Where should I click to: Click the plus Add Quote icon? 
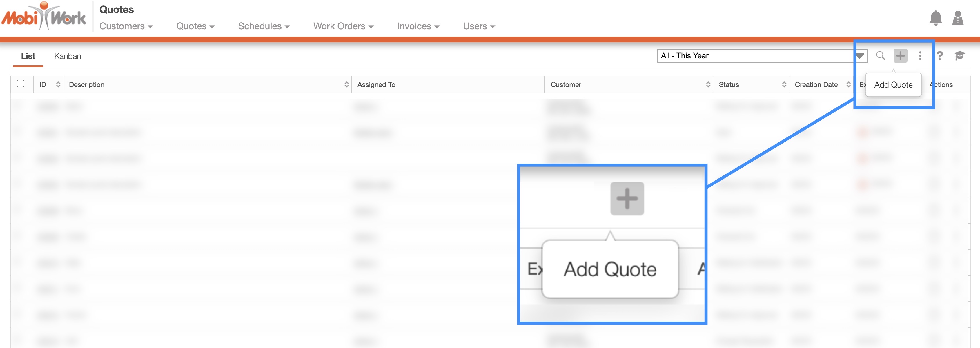point(900,56)
